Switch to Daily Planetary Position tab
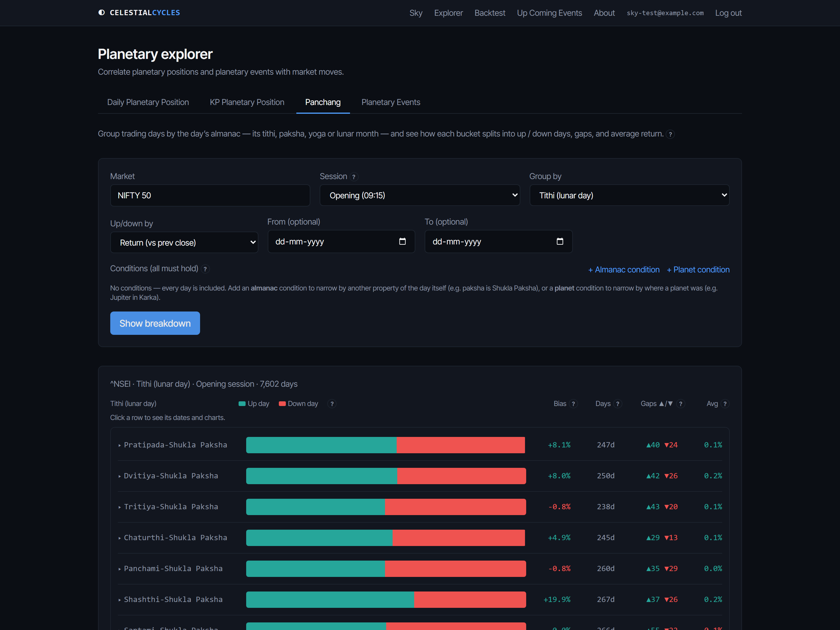This screenshot has width=840, height=630. [x=148, y=102]
